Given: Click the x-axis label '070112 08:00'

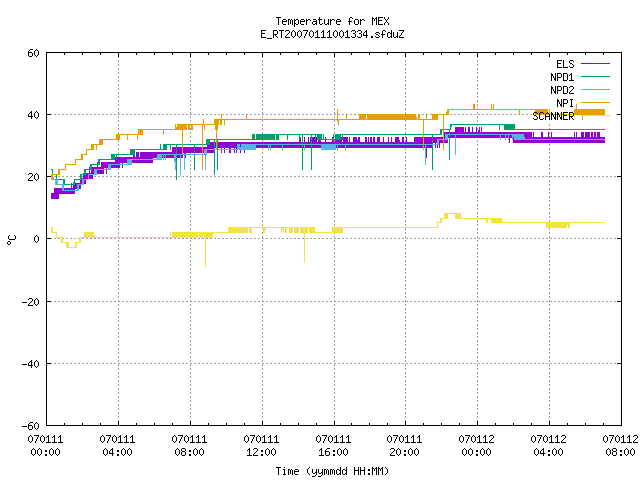Looking at the screenshot, I should (x=620, y=446).
